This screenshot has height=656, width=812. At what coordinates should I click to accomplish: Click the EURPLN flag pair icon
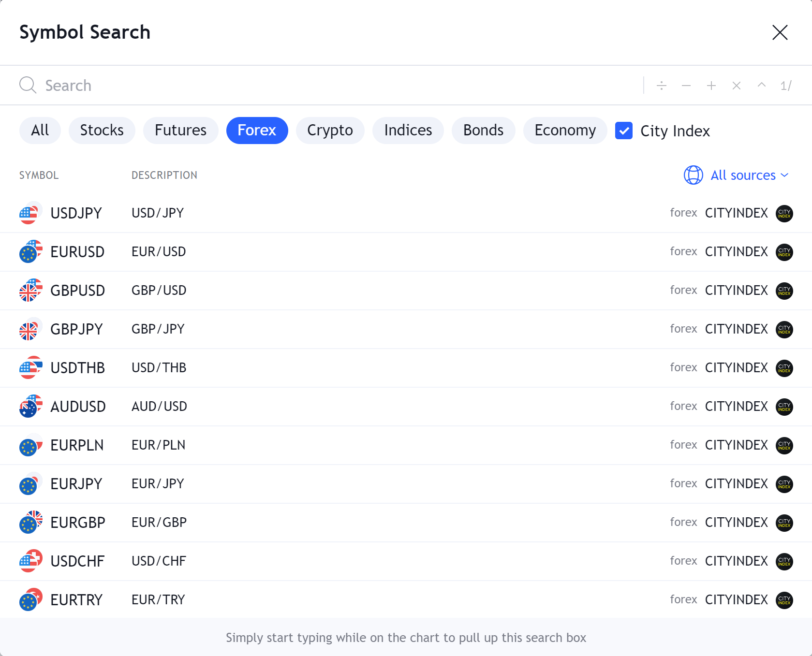[30, 445]
